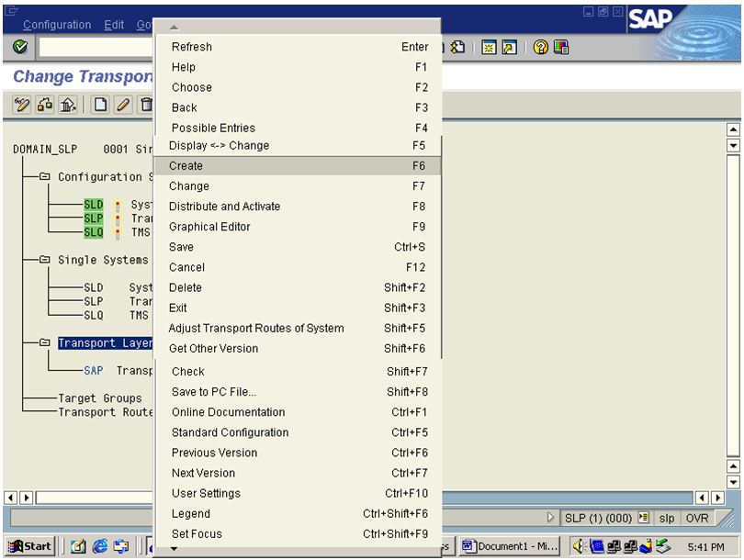Screen dimensions: 744x560
Task: Click the Delete trash can icon
Action: point(147,104)
